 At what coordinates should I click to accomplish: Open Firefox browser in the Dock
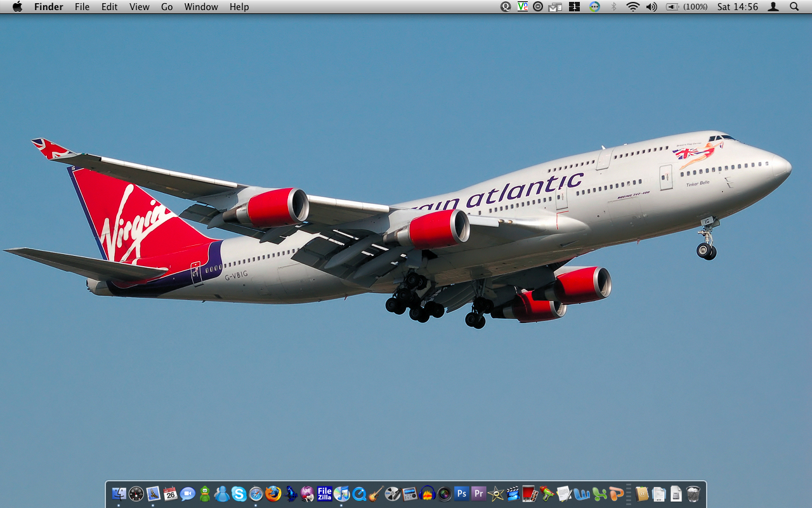coord(273,493)
